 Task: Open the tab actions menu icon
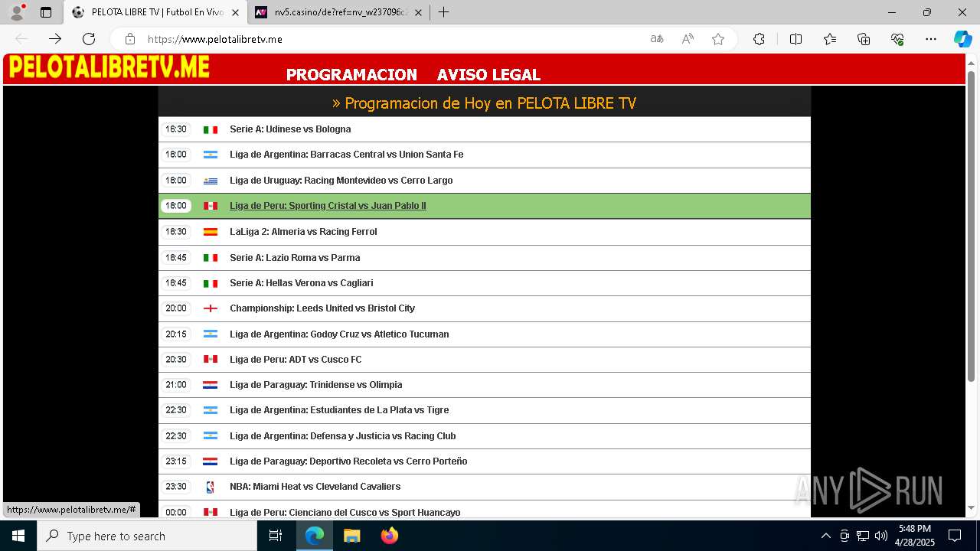pyautogui.click(x=46, y=12)
